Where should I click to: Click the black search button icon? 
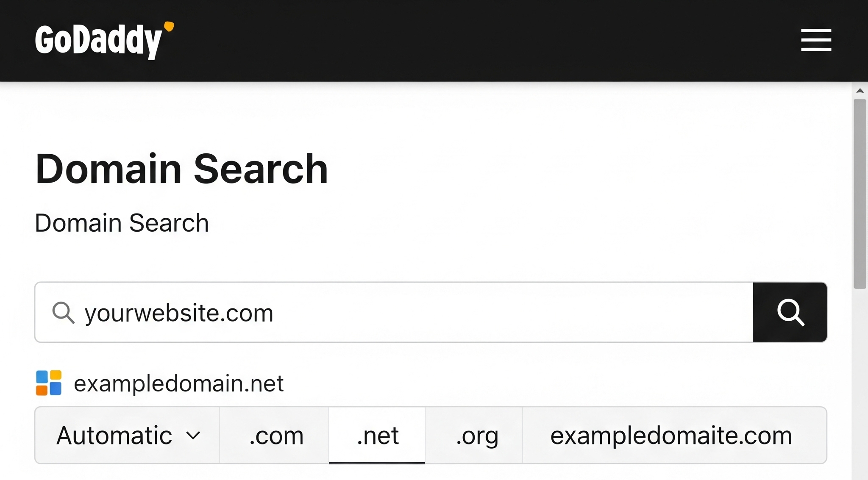790,312
